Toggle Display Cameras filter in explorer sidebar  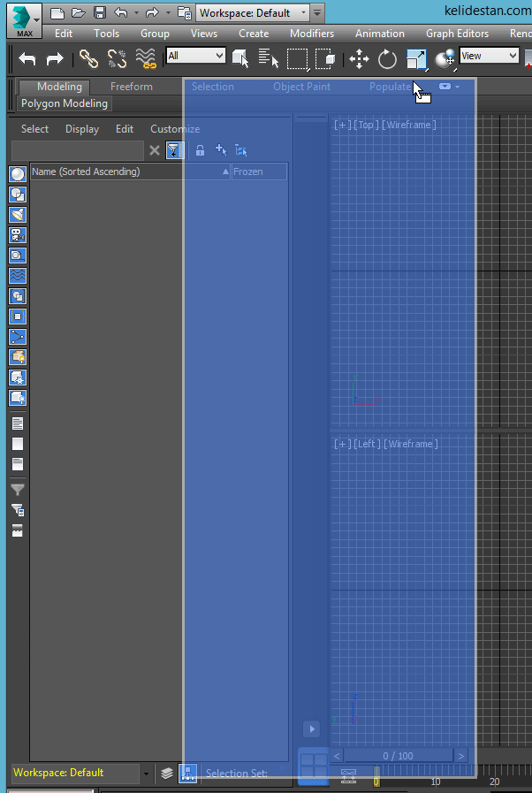18,235
